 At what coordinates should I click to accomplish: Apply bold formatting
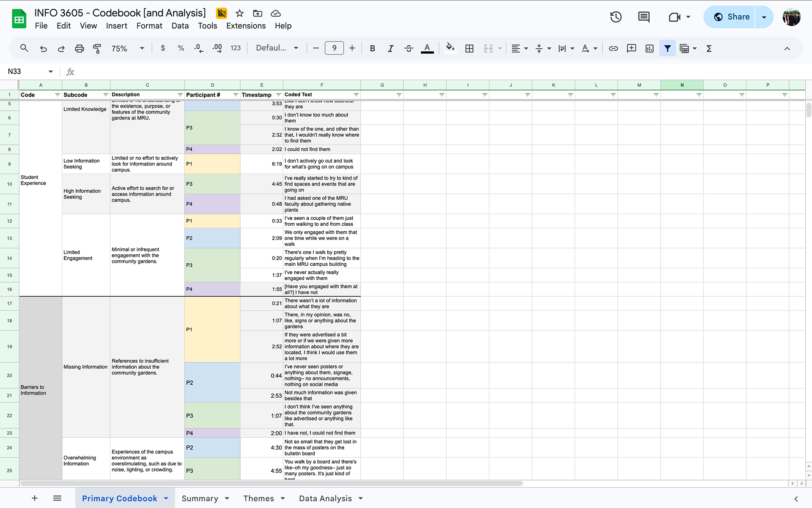373,48
